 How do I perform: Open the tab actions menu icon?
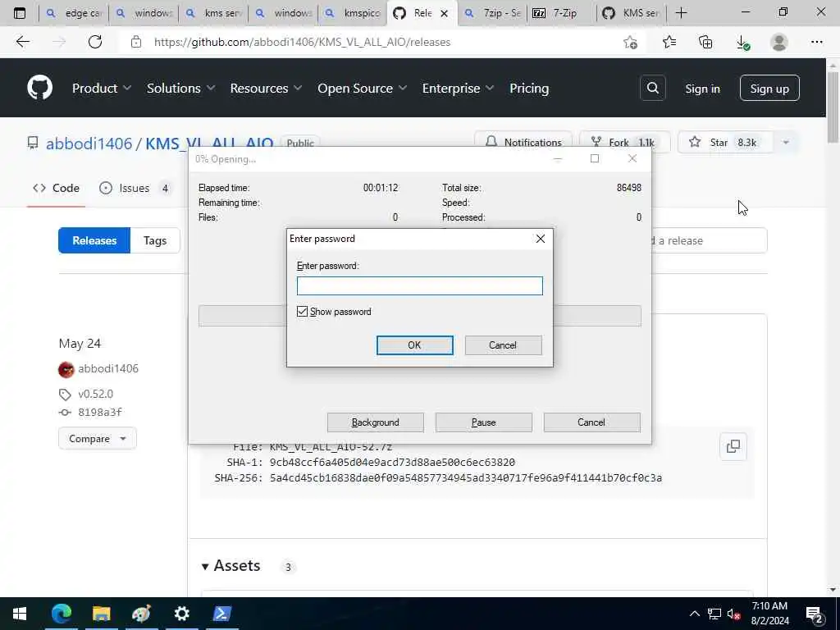tap(20, 13)
